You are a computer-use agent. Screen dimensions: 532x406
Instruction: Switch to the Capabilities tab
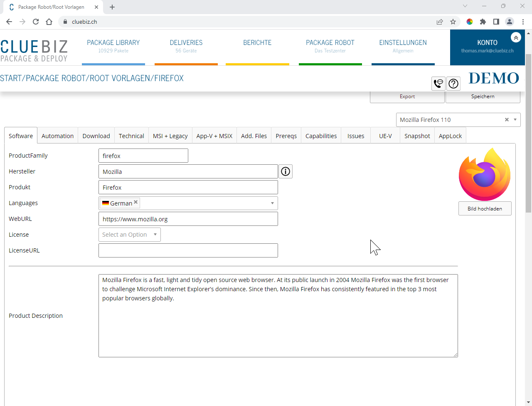point(321,136)
